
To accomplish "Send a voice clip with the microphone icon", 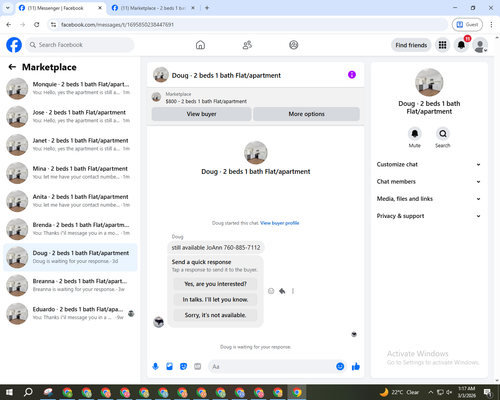I will point(155,367).
